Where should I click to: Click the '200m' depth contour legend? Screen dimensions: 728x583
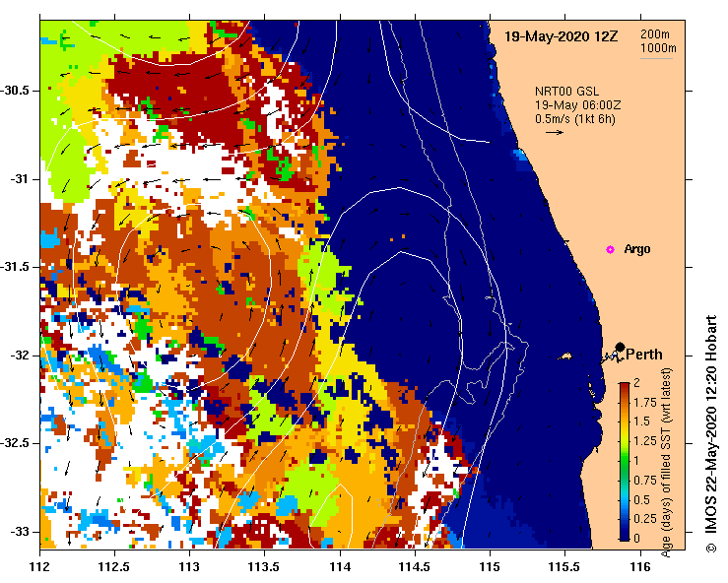point(655,34)
